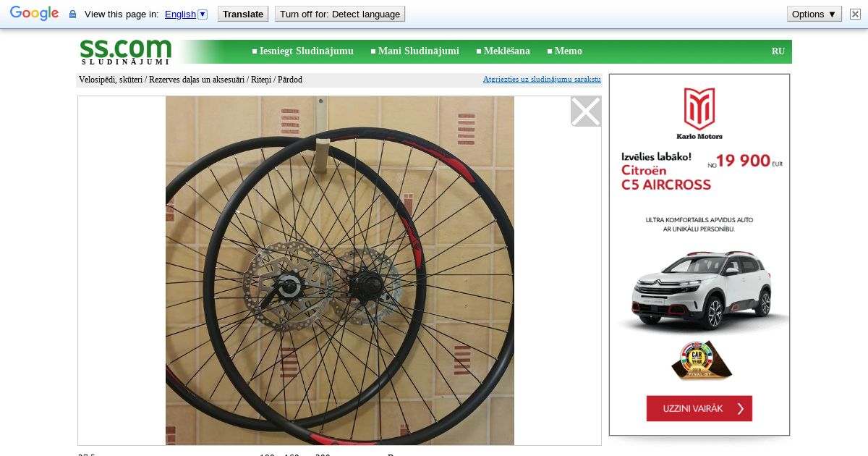868x456 pixels.
Task: Click the Citroën C5 Aircross car image
Action: point(699,291)
